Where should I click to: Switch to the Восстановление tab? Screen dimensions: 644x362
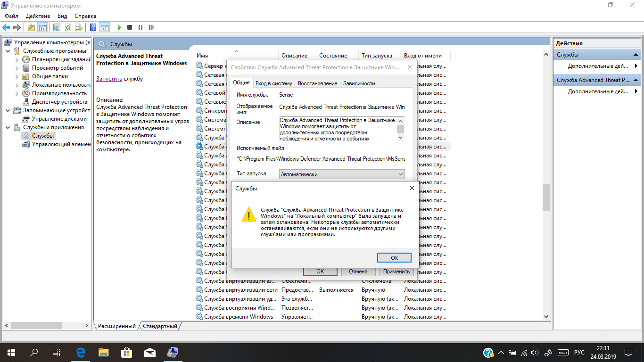318,83
